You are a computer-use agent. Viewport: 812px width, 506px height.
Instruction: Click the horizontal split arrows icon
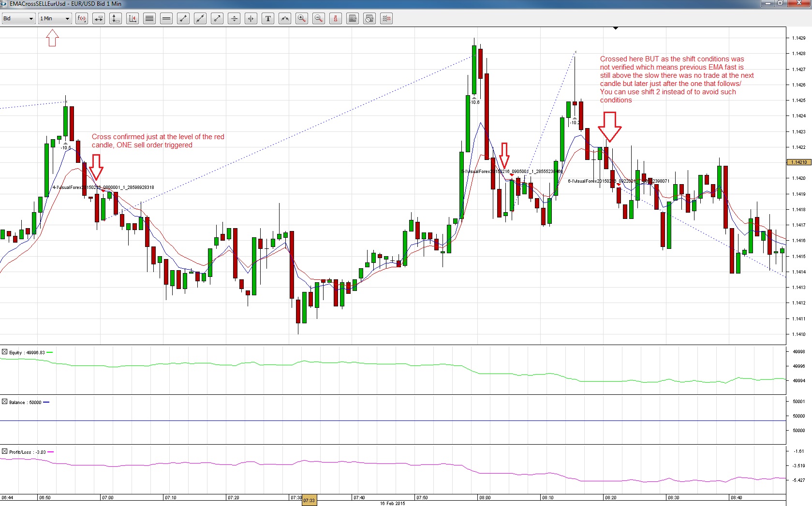tap(251, 18)
